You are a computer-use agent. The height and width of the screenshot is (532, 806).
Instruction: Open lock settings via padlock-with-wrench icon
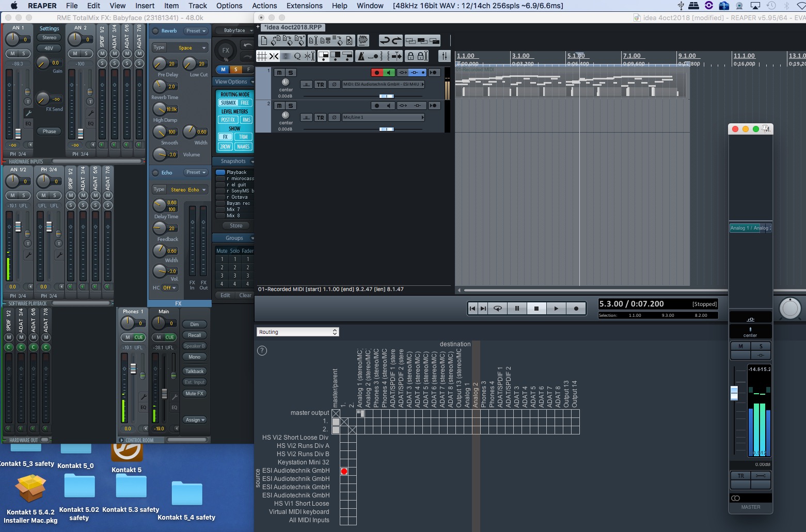(x=422, y=56)
